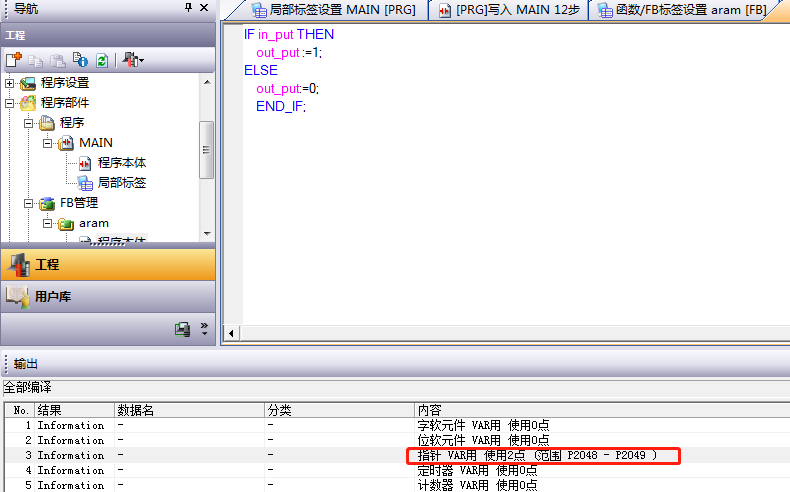Open 函数/FB标签设置 aram tab
The image size is (790, 492).
[690, 10]
